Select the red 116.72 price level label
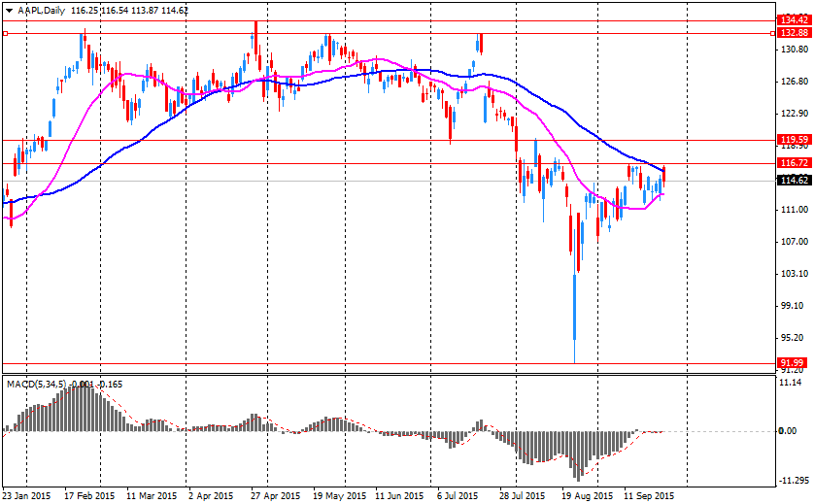Screen dimensions: 814x504 tap(795, 163)
